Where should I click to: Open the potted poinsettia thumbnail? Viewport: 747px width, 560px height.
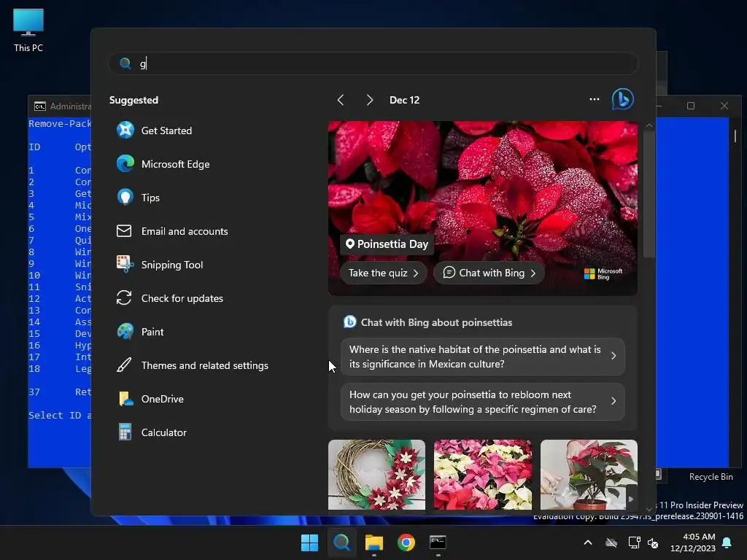tap(589, 475)
